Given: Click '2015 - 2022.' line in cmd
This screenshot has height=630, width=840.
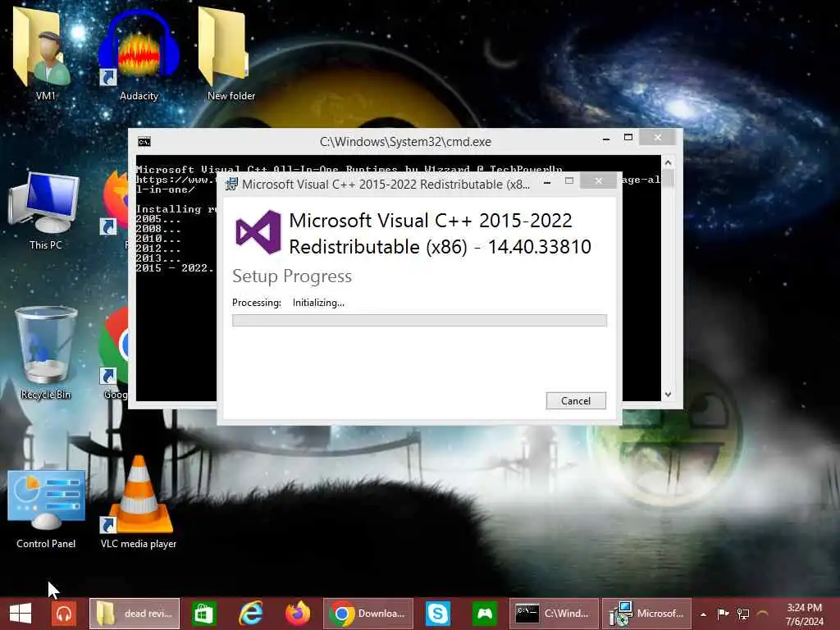Looking at the screenshot, I should click(x=175, y=268).
